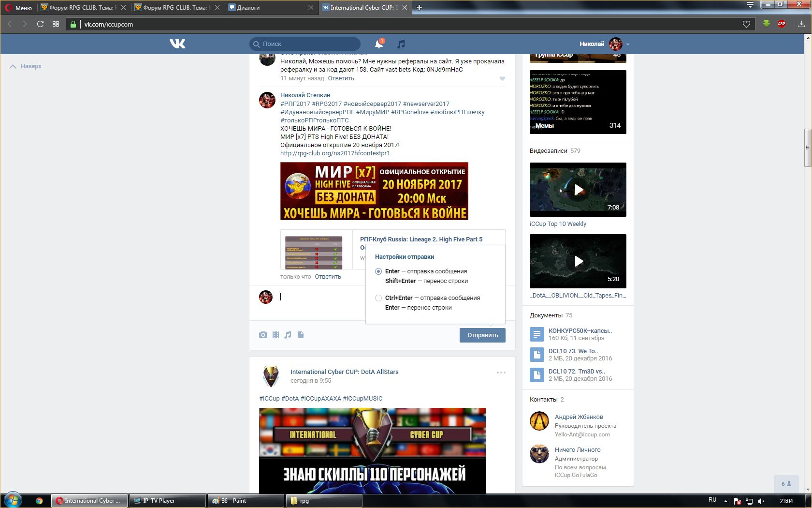Open РПГ-Клуб Russia Lineage 2 link
The image size is (812, 508).
coord(421,239)
